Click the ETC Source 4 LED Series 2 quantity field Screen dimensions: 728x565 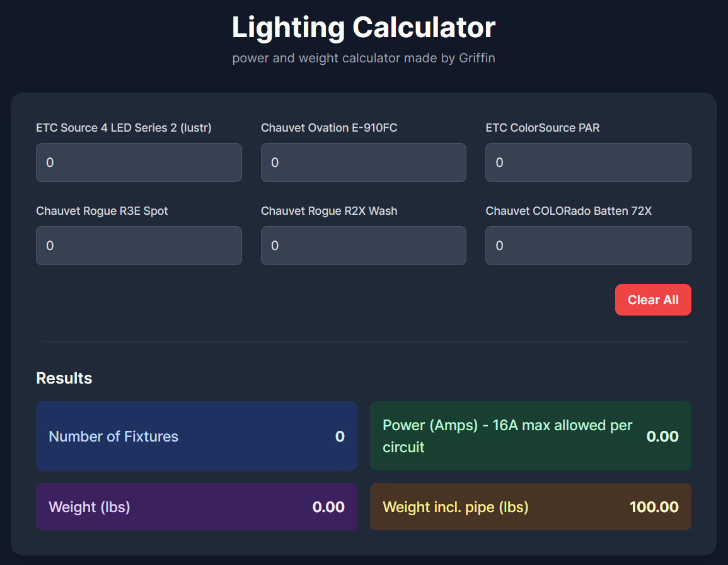coord(139,163)
